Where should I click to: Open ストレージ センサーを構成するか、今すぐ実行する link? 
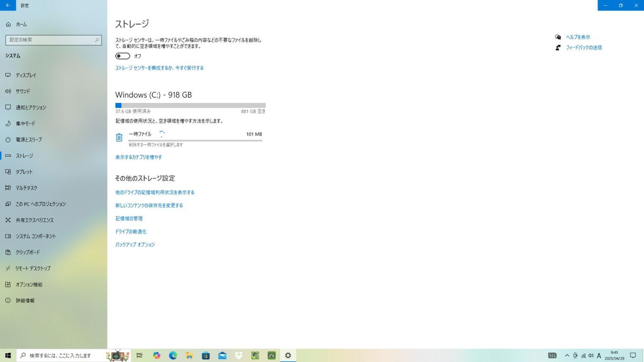tap(159, 68)
